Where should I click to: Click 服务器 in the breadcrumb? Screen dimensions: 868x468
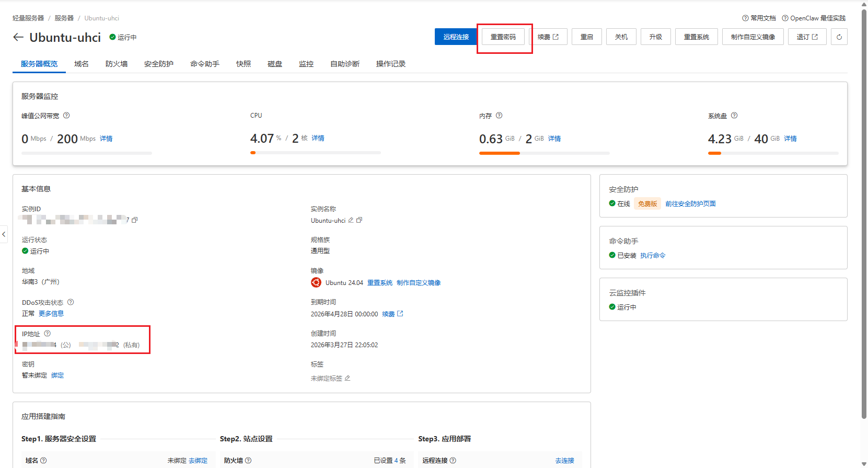tap(64, 18)
